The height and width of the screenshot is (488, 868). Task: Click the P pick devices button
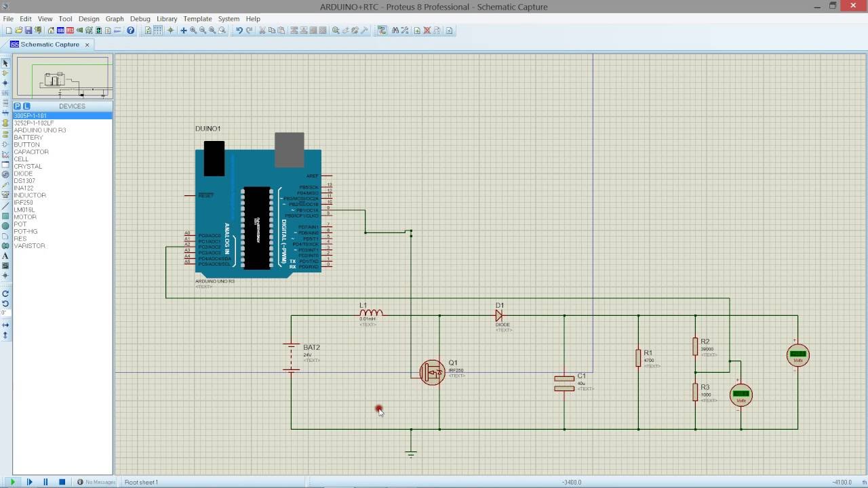18,106
